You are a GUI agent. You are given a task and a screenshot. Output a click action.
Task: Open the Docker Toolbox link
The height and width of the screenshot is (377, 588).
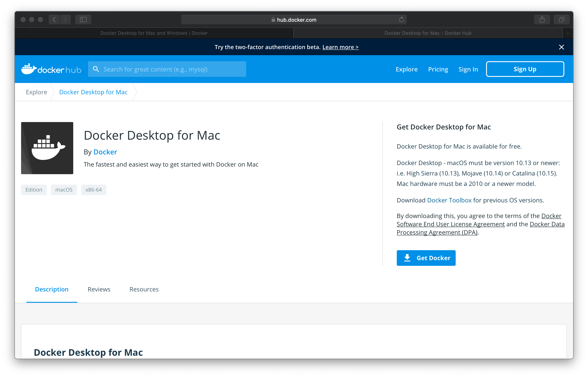(x=449, y=200)
